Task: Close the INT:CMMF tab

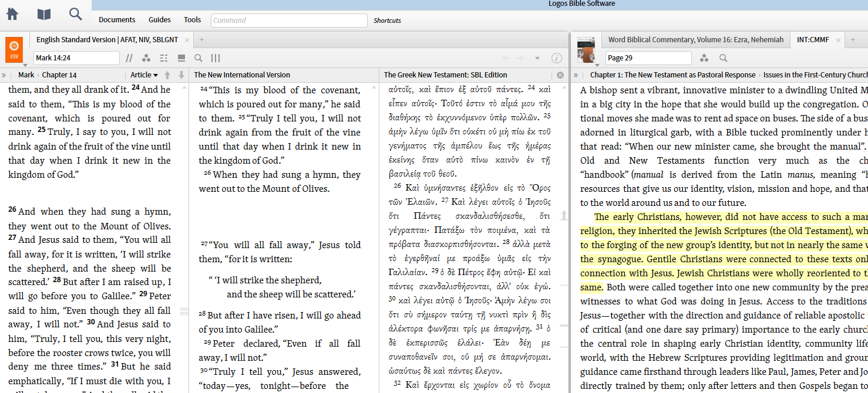Action: coord(838,40)
